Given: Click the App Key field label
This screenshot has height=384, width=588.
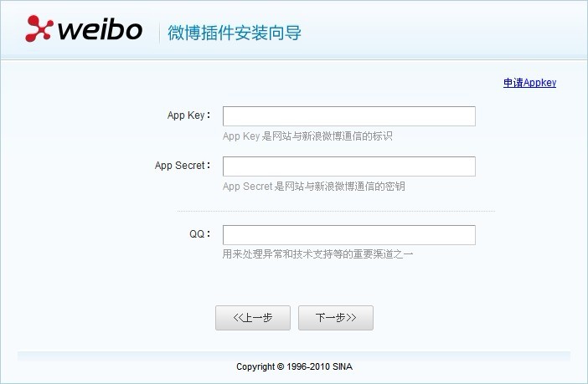Looking at the screenshot, I should click(x=188, y=115).
